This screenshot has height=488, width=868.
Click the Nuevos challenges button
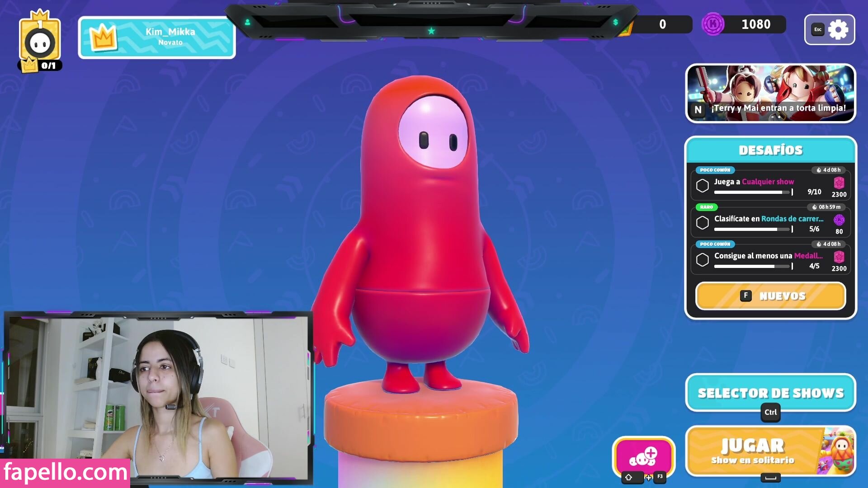coord(770,296)
